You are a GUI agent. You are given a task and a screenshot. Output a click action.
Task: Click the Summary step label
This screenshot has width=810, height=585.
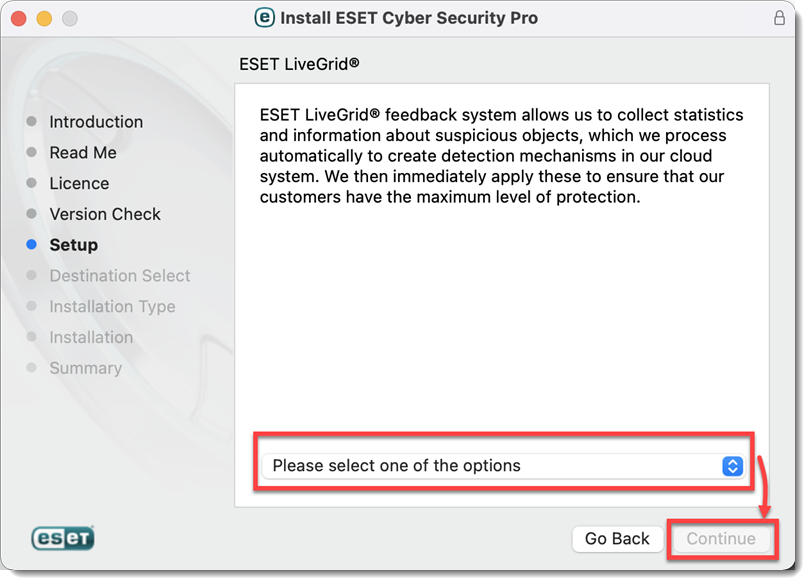pyautogui.click(x=86, y=368)
